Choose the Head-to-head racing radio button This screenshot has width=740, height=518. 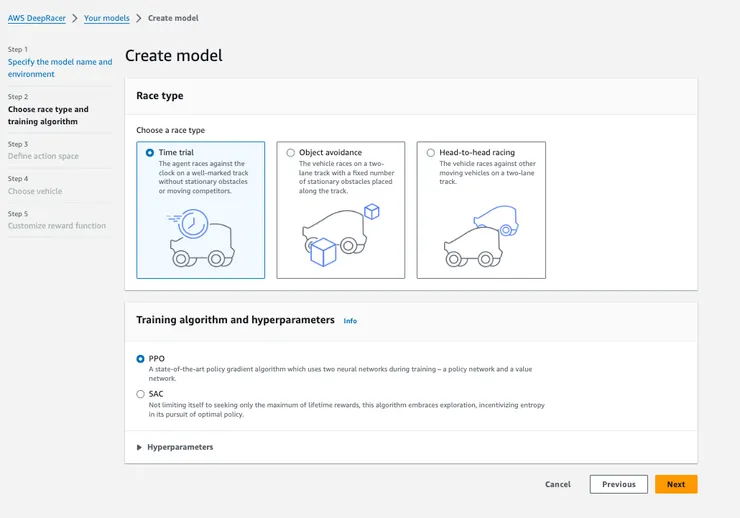coord(431,153)
